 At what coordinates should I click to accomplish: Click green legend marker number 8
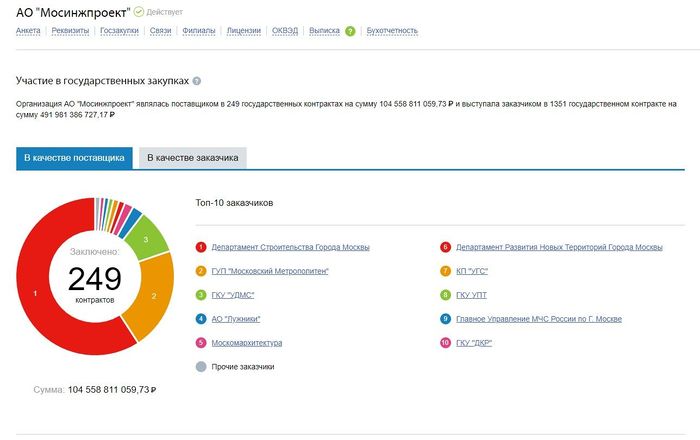446,295
